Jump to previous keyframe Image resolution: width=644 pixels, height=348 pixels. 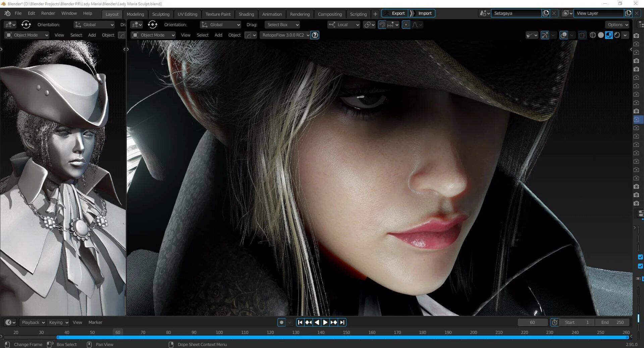click(x=309, y=322)
